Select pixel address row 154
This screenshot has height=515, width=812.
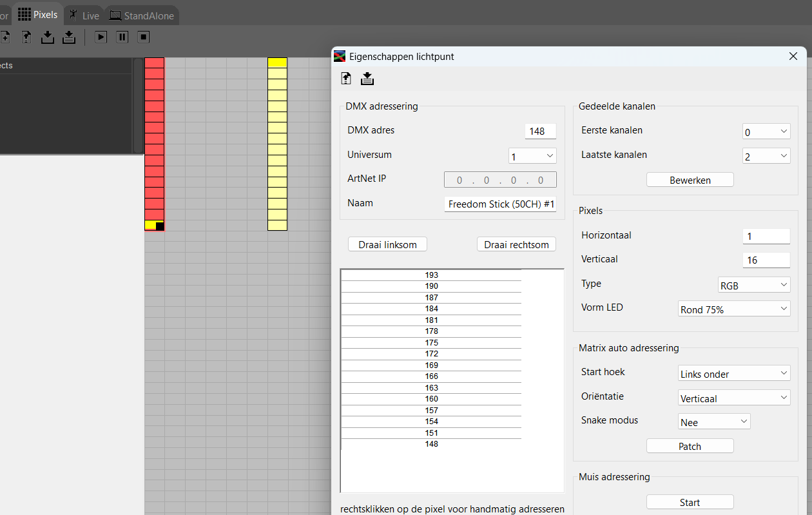click(x=431, y=422)
